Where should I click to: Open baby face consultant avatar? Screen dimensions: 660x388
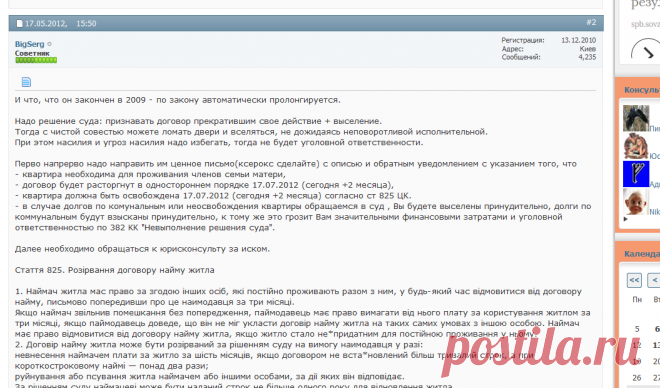click(x=636, y=202)
